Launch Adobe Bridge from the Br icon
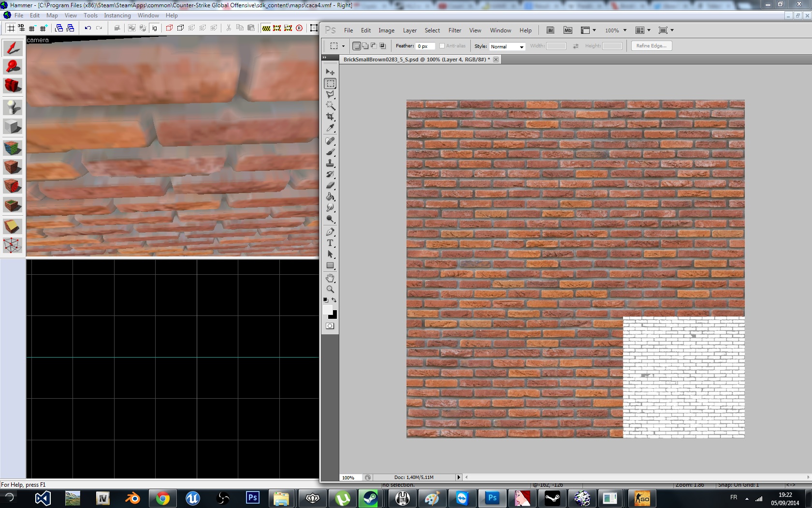812x508 pixels. 550,30
